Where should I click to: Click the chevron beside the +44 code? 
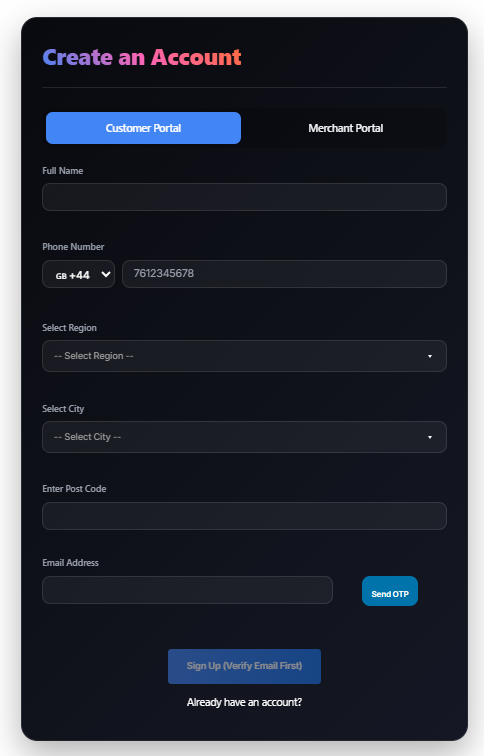pyautogui.click(x=106, y=274)
